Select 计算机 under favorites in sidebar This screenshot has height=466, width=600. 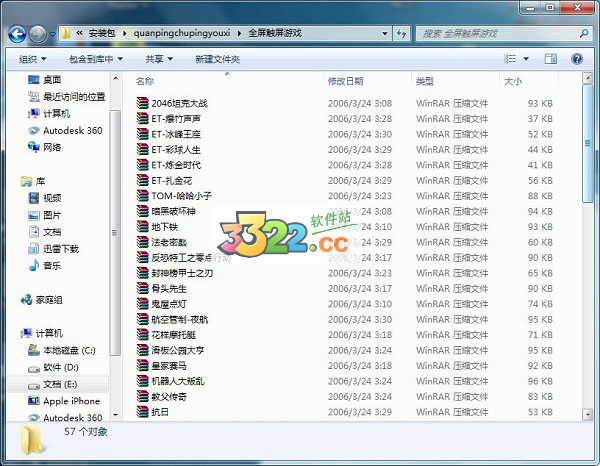coord(49,114)
